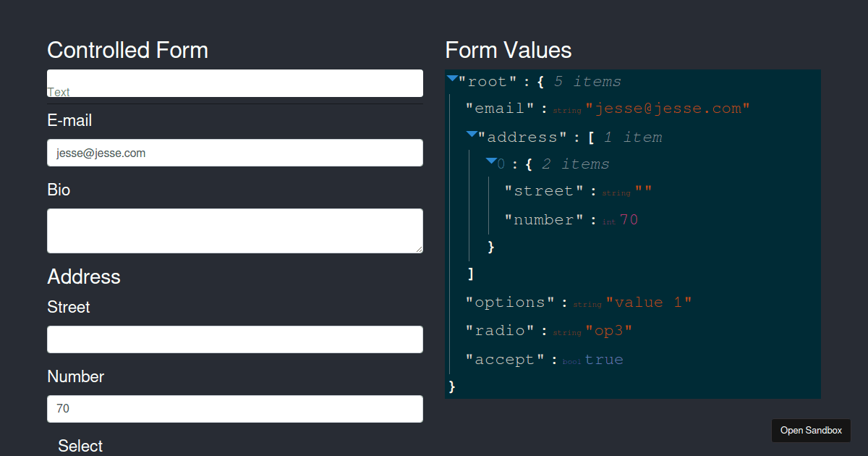Click the value jesse@jesse.com in Form Values
Image resolution: width=868 pixels, height=456 pixels.
coord(671,107)
